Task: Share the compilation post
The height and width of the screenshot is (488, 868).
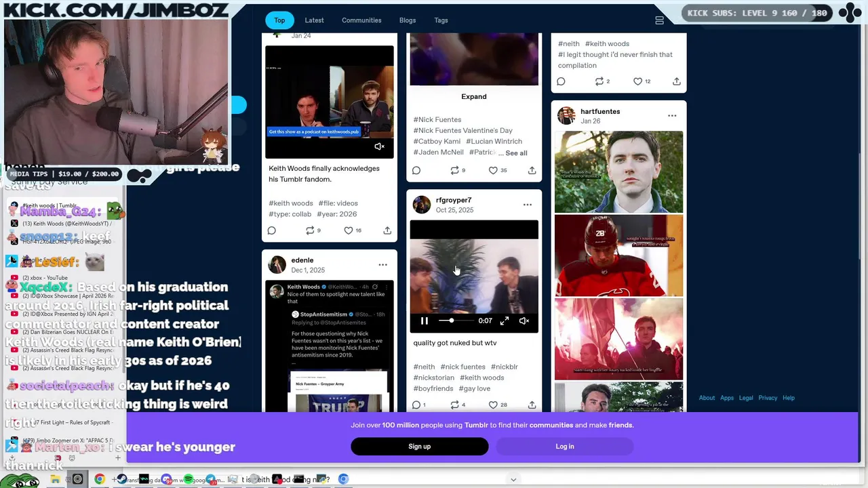Action: [x=676, y=81]
